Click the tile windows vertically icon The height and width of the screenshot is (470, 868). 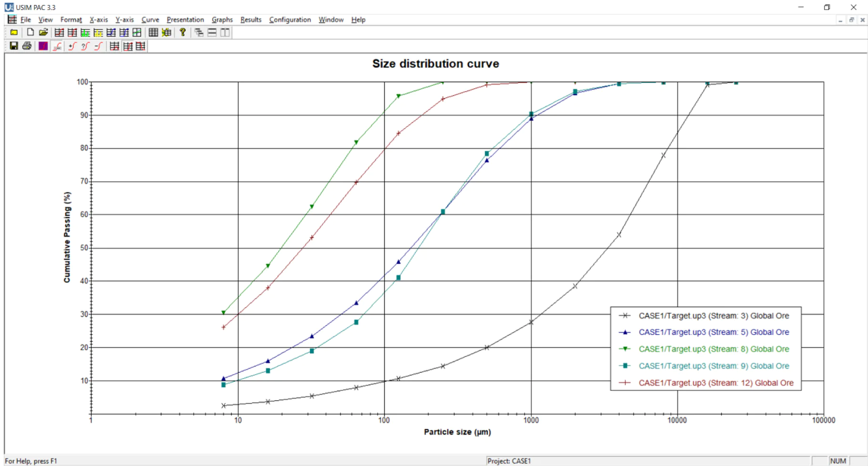click(x=225, y=32)
